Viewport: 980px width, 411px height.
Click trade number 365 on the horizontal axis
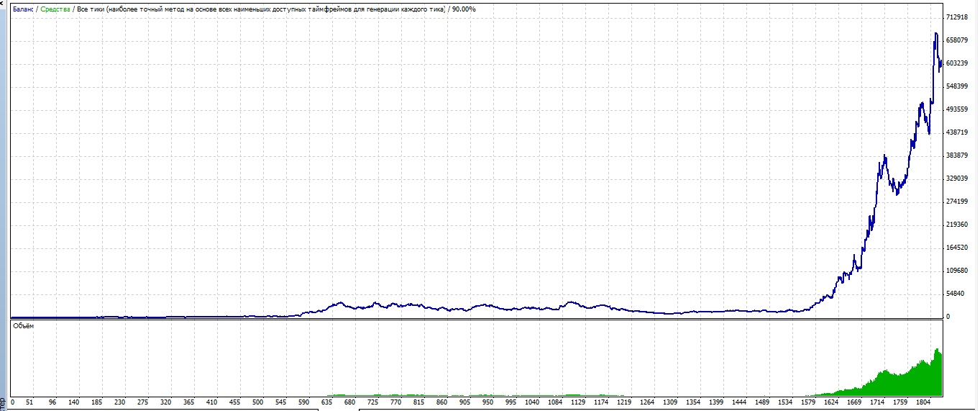pos(188,403)
